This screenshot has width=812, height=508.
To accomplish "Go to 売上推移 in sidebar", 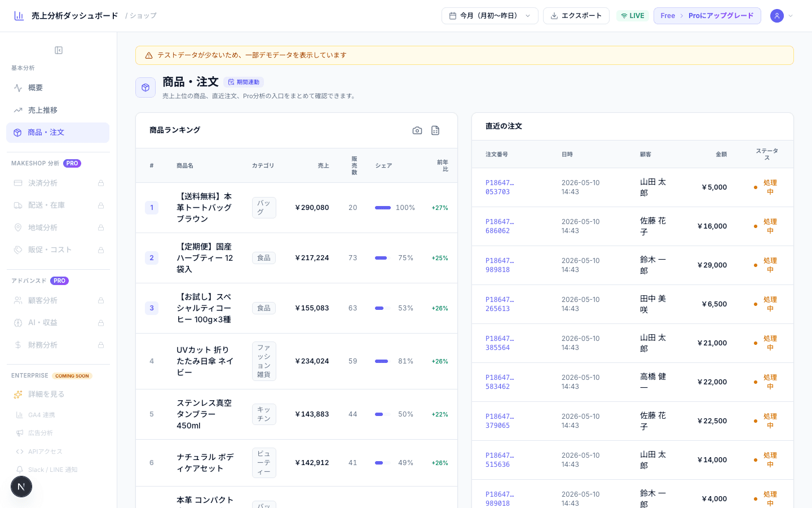I will 58,110.
